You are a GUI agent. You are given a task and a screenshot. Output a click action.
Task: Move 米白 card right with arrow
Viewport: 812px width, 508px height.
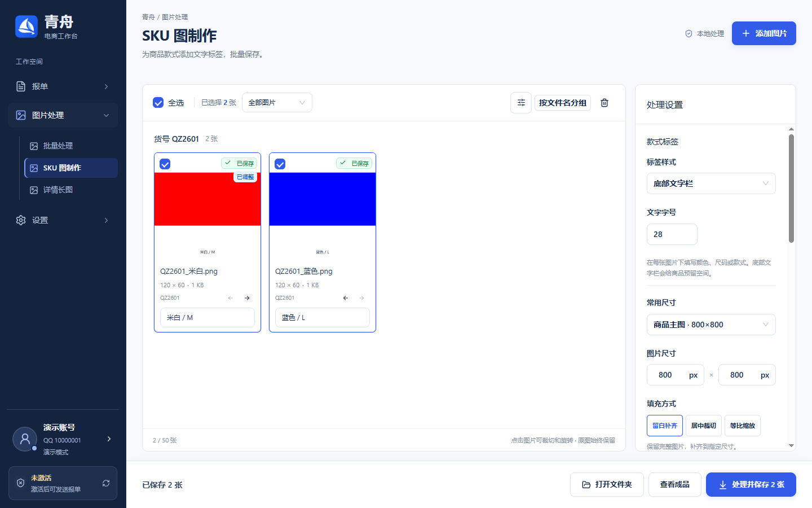247,298
